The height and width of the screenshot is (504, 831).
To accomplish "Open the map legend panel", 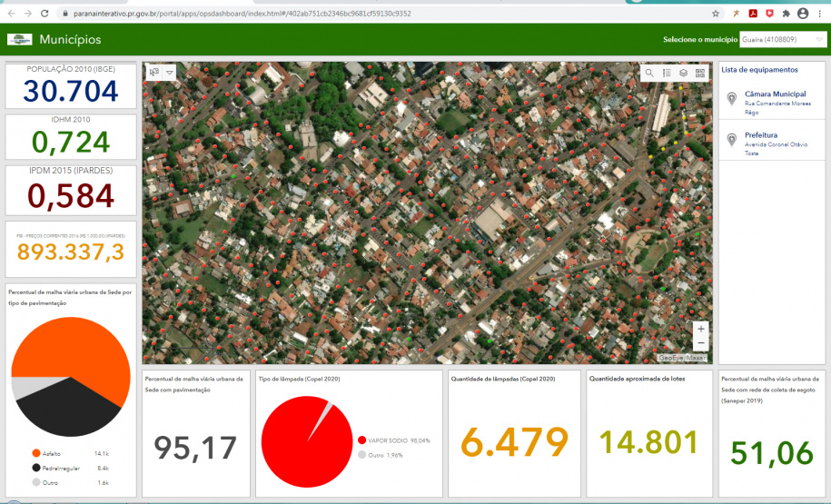I will coord(667,73).
